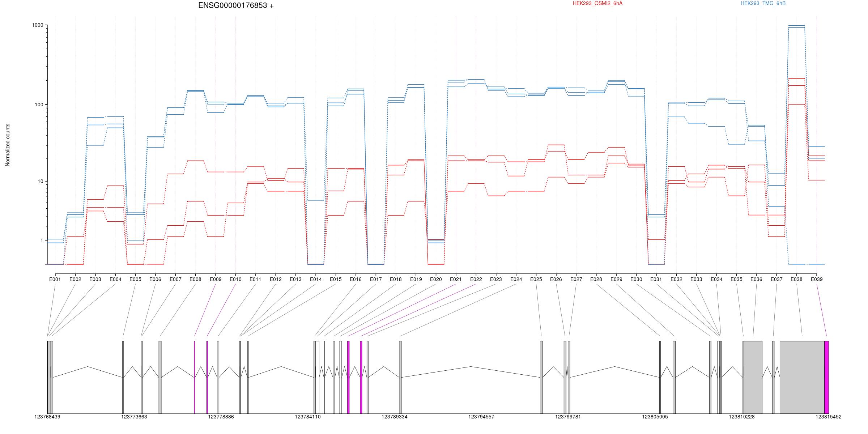Screen dimensions: 868x434
Task: Select exon label E015
Action: pos(336,279)
